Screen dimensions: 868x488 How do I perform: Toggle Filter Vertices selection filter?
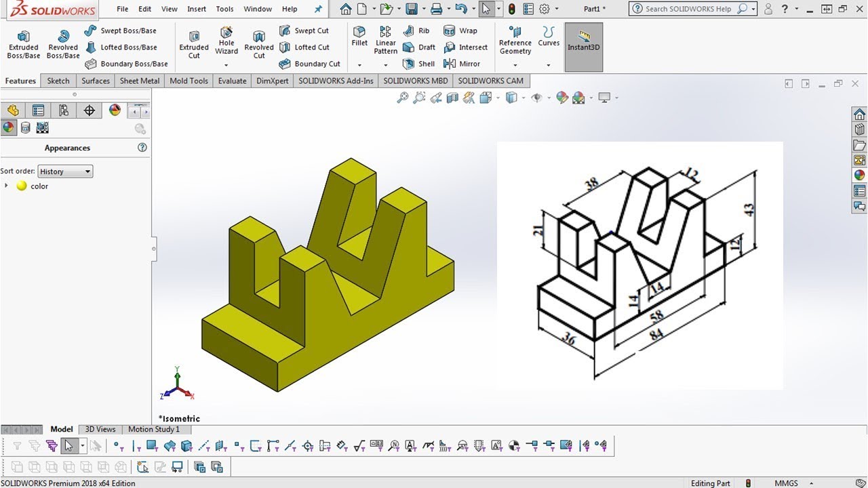[117, 446]
